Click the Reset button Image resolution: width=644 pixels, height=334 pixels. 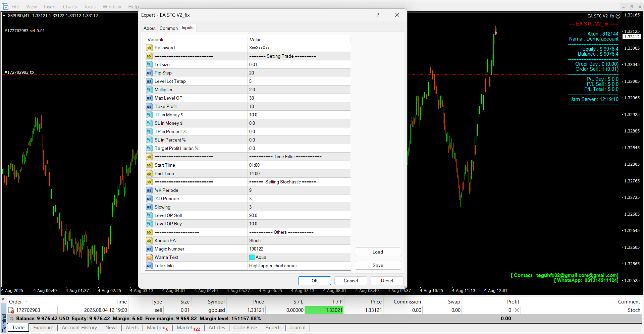pos(387,281)
